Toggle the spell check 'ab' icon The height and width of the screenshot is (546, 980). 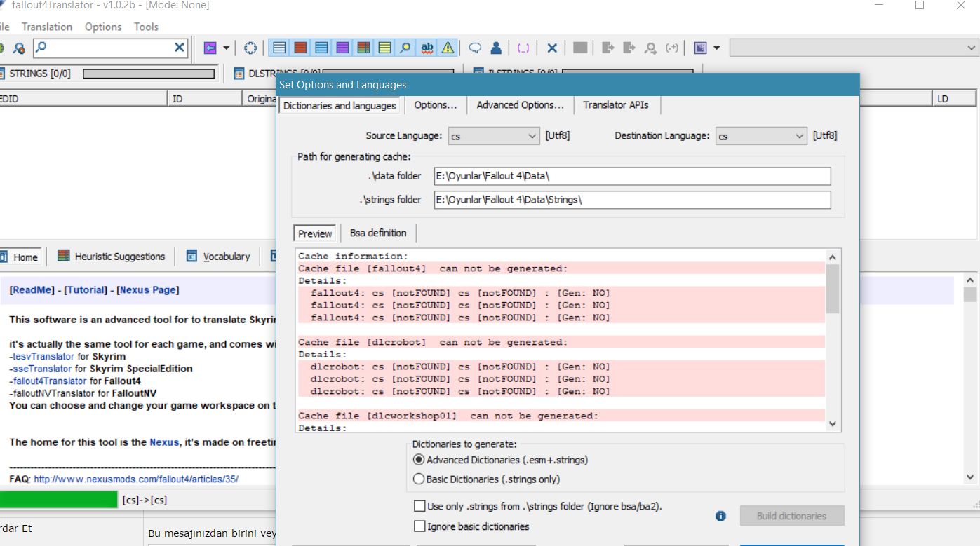click(x=427, y=48)
